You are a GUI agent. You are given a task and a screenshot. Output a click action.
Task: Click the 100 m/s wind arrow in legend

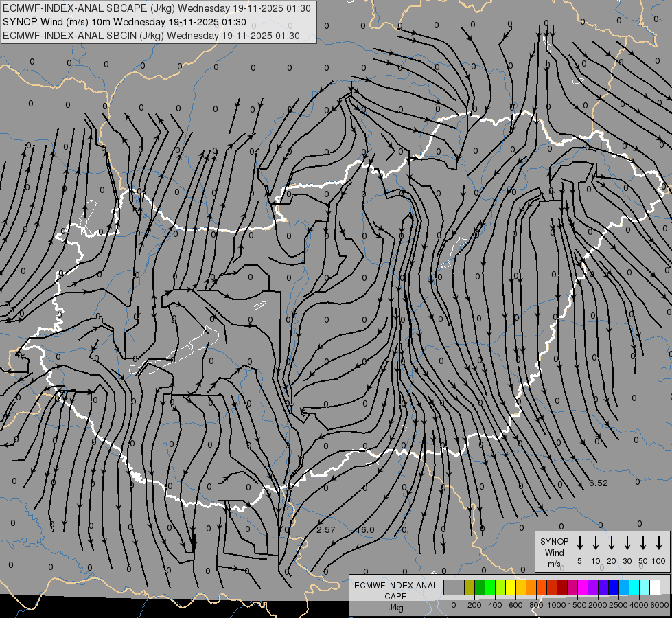click(x=659, y=543)
